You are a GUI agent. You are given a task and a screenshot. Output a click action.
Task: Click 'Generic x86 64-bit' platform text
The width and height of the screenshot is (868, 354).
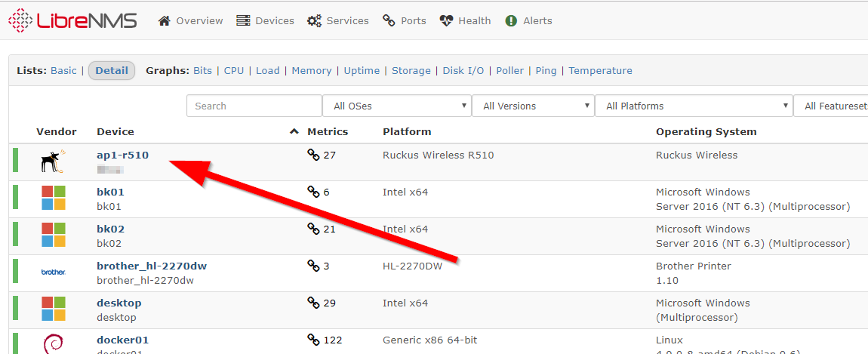pos(429,340)
